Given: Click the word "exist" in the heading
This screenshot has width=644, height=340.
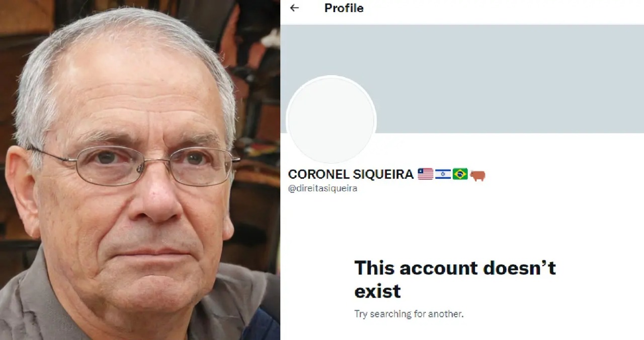Looking at the screenshot, I should click(377, 291).
